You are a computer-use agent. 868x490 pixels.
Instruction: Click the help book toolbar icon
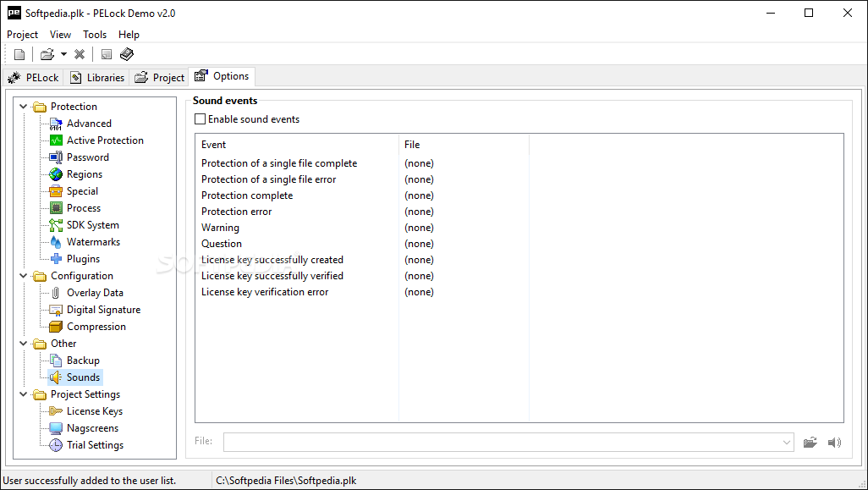coord(127,54)
